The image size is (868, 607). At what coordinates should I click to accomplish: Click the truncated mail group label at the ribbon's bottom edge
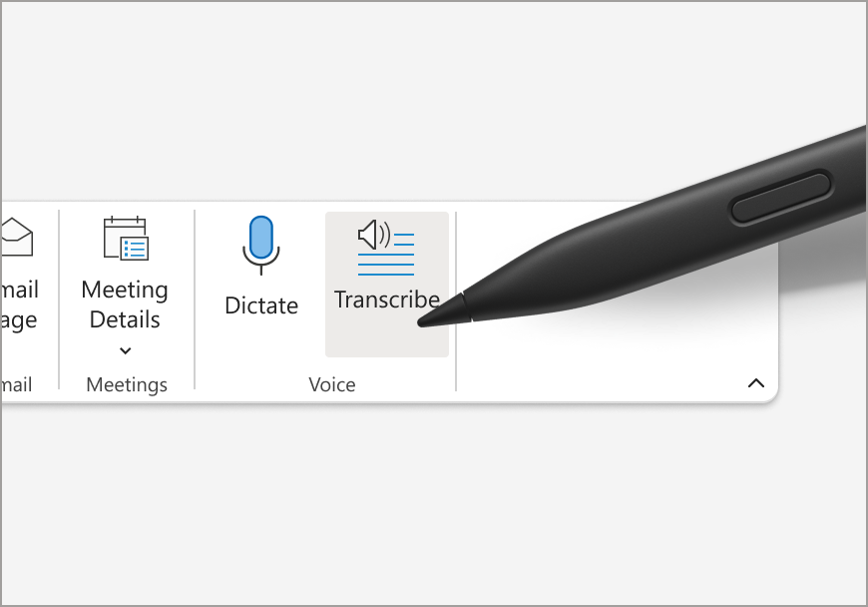(x=17, y=384)
